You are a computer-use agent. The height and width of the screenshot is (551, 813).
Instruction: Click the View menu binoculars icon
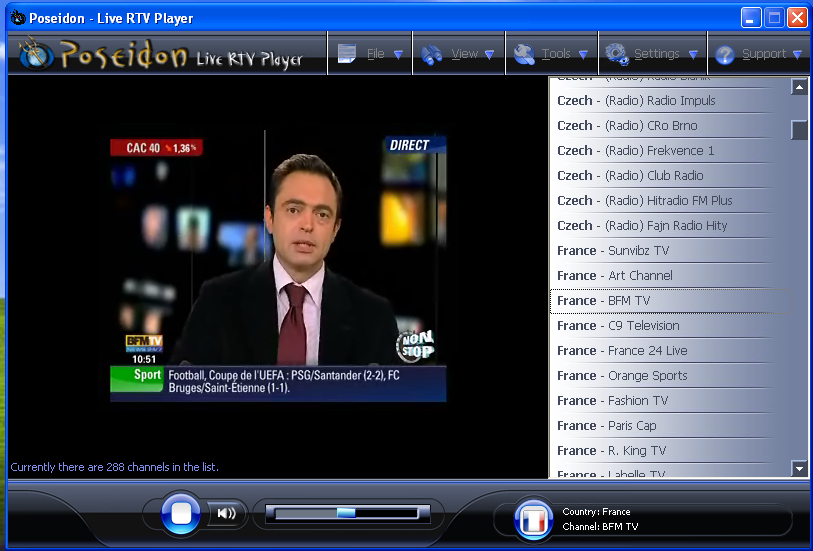(431, 54)
